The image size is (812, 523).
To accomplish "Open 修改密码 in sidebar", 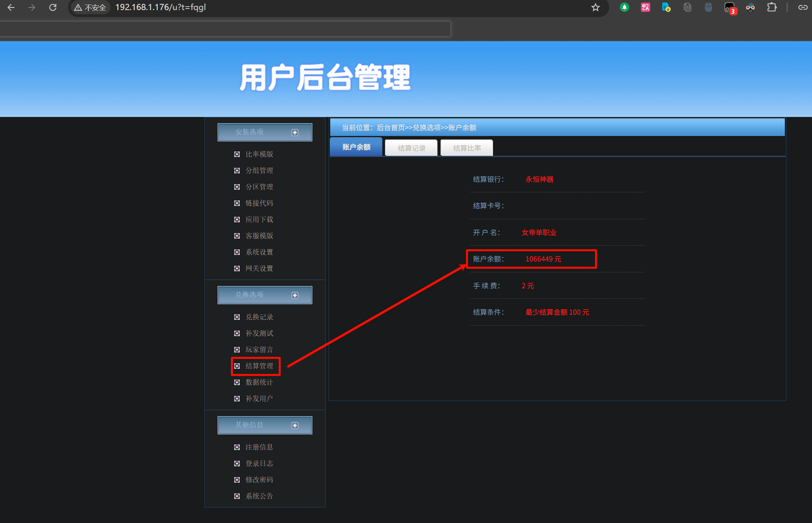I will click(x=259, y=480).
